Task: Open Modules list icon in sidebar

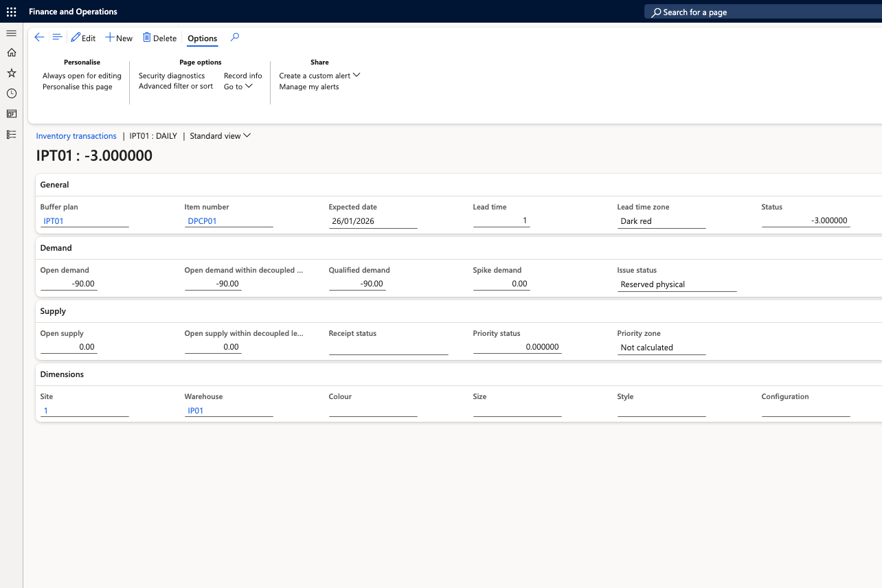Action: [11, 135]
